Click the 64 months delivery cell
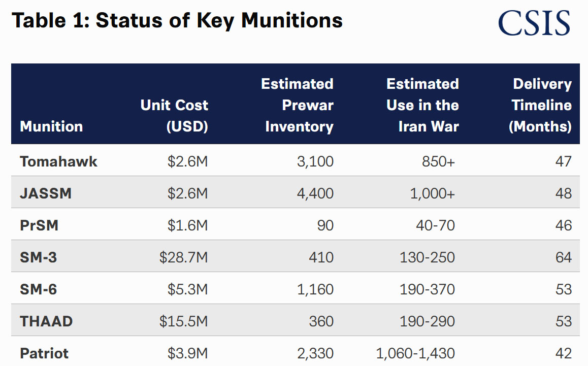 [563, 257]
